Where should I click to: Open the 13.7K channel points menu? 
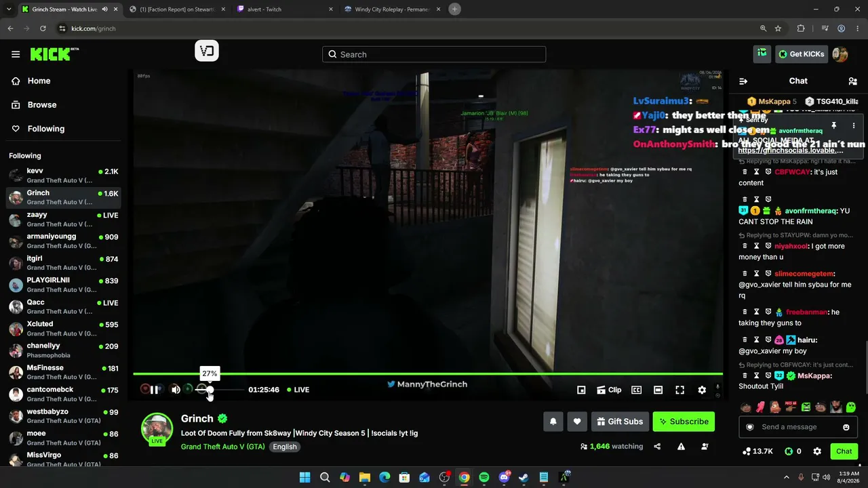click(x=757, y=451)
